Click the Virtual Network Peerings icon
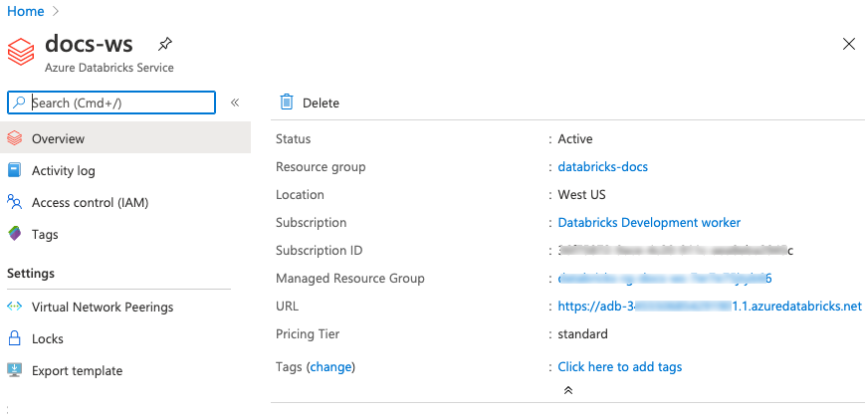 click(15, 307)
